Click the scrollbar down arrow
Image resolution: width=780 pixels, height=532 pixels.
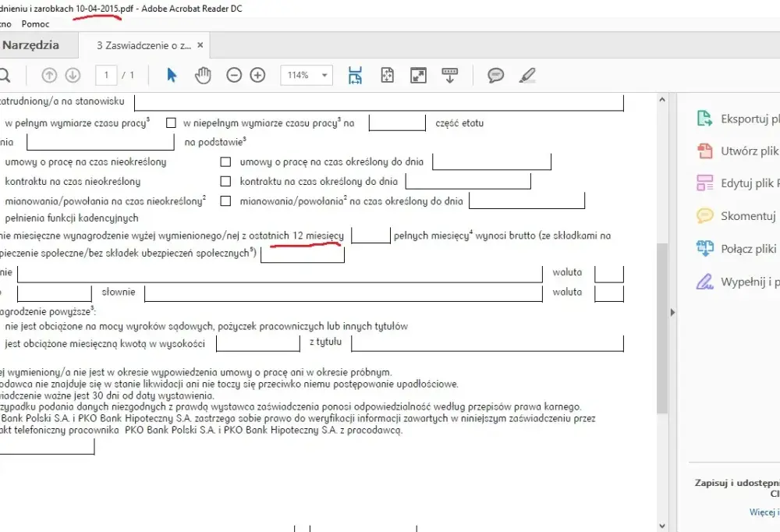pos(662,526)
